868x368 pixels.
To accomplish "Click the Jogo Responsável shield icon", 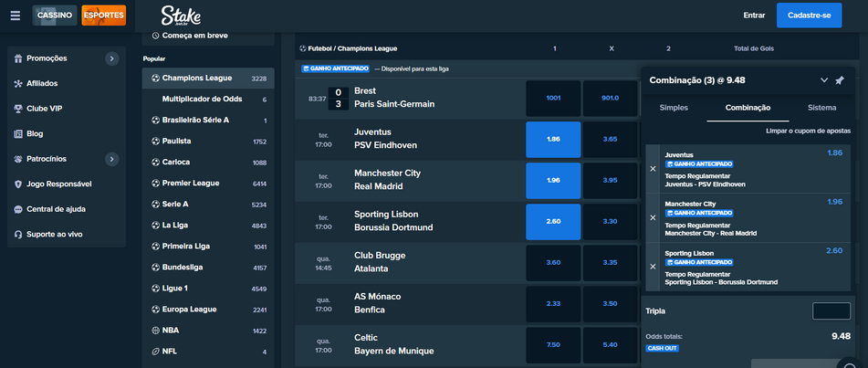I will point(18,184).
